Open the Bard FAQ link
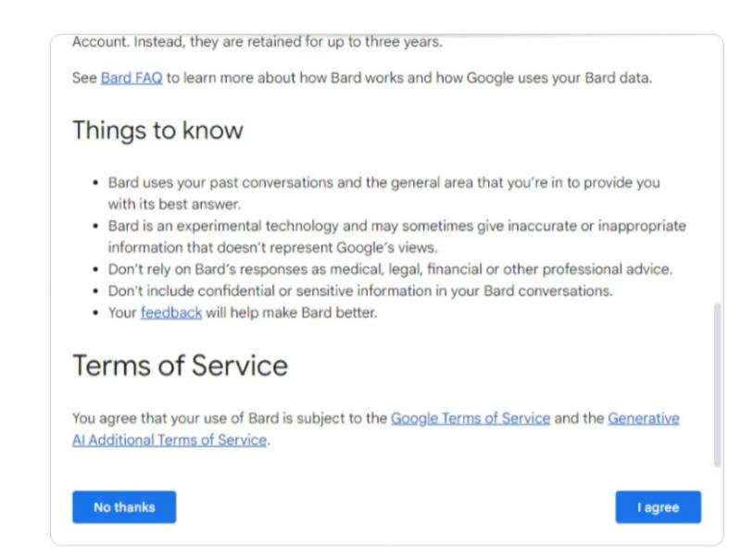Screen dimensions: 741x560 point(132,78)
